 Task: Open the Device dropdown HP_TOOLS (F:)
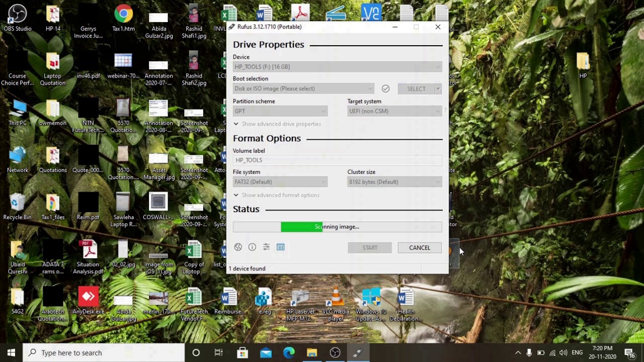338,66
